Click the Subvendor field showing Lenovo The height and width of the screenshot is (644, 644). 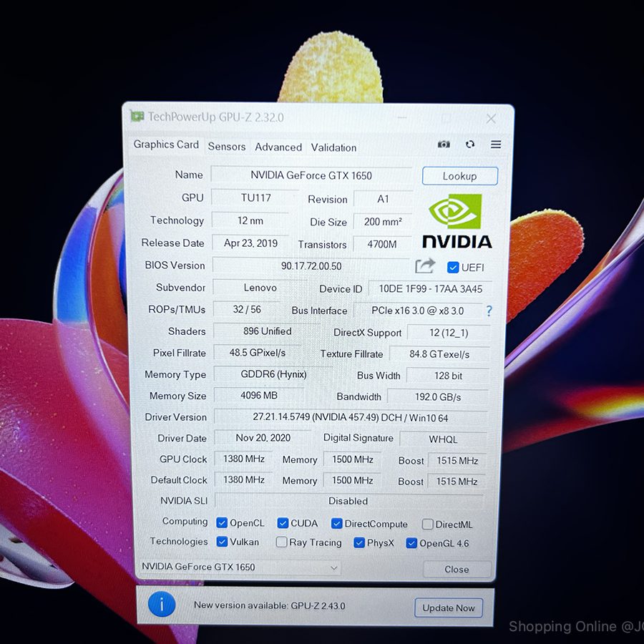click(x=260, y=288)
